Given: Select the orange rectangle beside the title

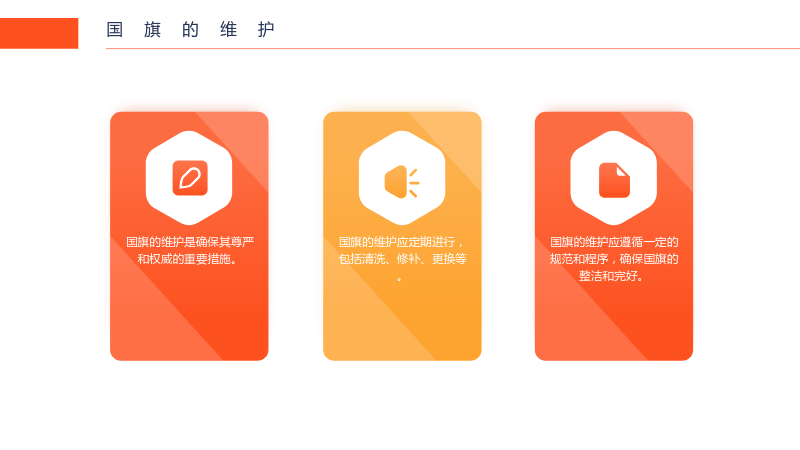Looking at the screenshot, I should pos(39,33).
